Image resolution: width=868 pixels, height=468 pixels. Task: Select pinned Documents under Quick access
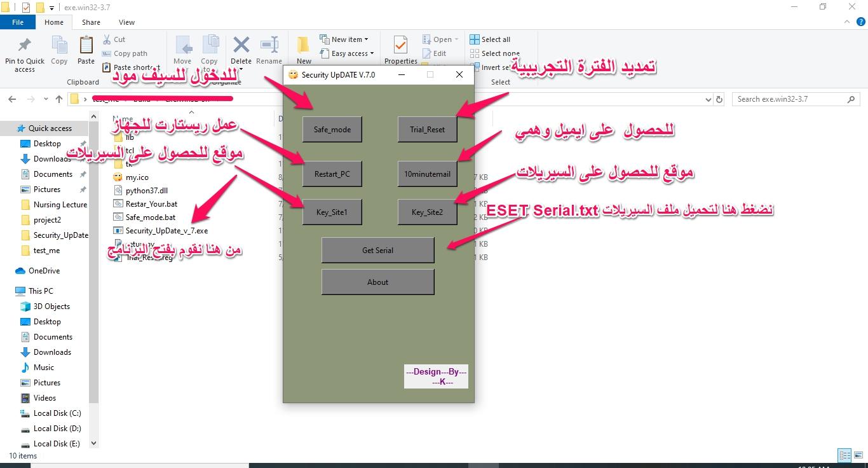coord(53,174)
